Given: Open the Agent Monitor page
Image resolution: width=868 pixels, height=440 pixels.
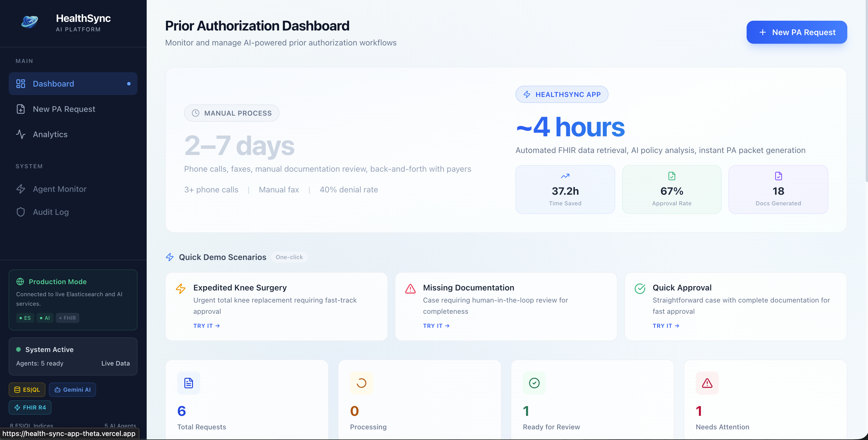Looking at the screenshot, I should coord(59,189).
